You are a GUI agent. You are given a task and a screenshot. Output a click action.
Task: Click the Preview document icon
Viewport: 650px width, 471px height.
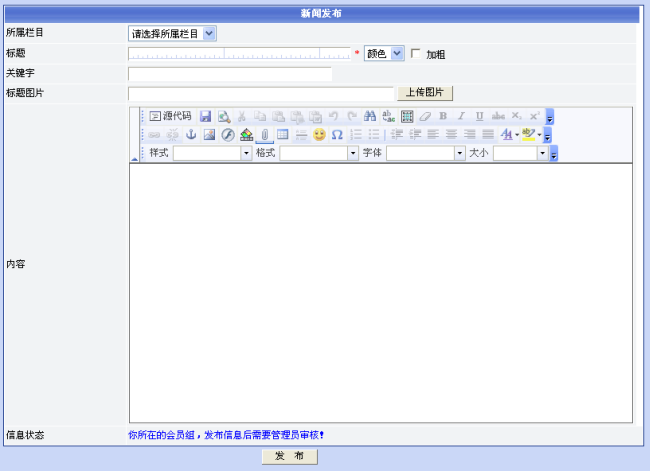[x=224, y=116]
